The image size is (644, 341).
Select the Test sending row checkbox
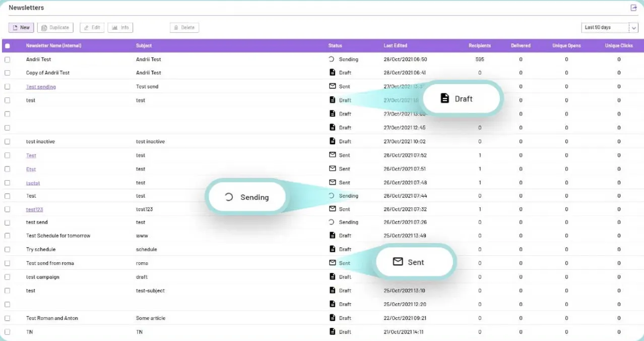pos(7,87)
